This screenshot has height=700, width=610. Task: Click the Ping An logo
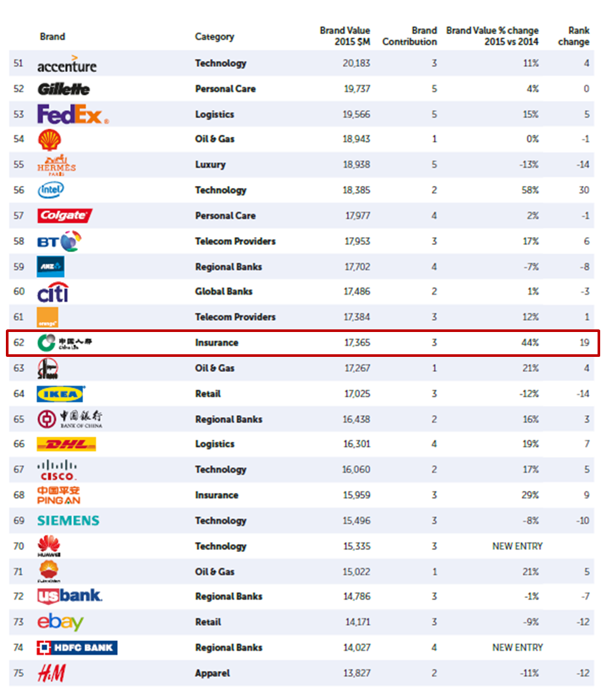point(58,496)
